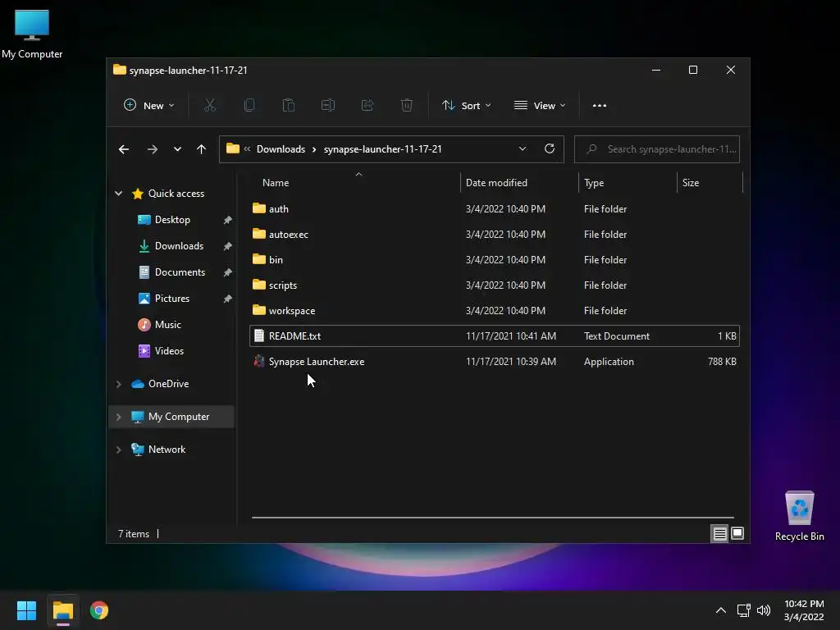Open the See more three-dots menu
This screenshot has width=840, height=630.
point(600,106)
